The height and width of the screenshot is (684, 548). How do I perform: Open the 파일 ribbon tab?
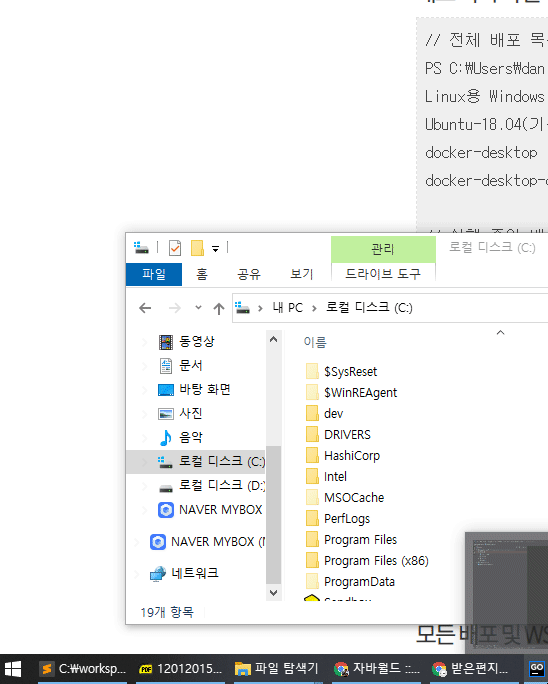154,274
